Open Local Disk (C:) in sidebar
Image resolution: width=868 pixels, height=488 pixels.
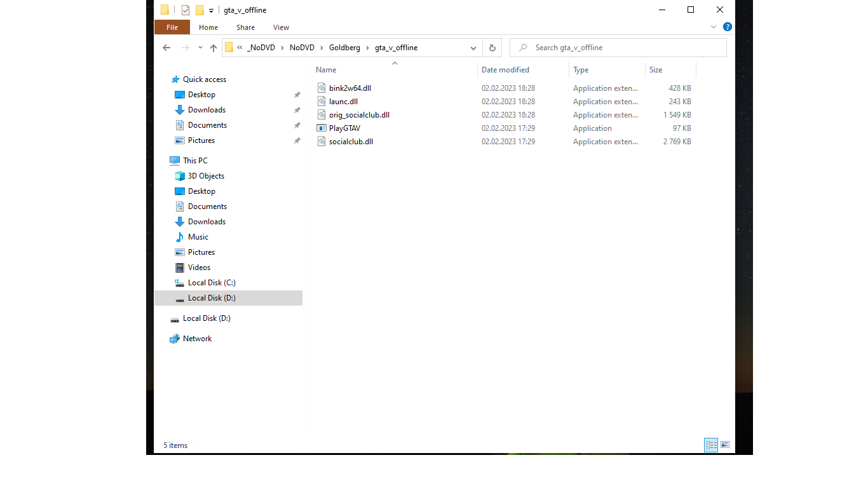coord(212,283)
